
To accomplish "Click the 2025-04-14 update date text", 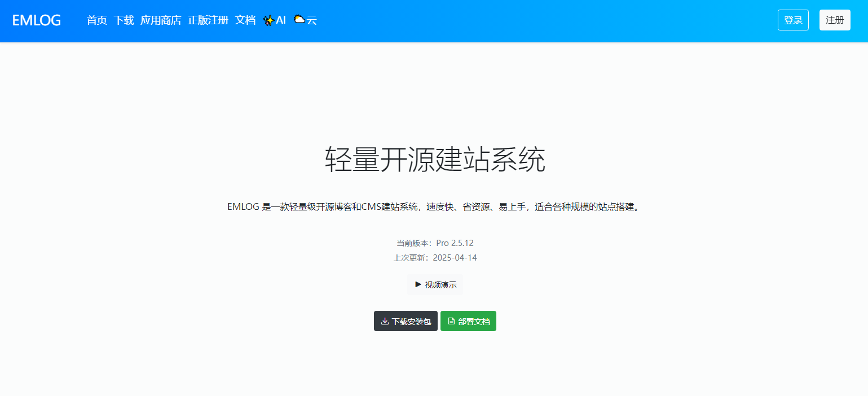I will click(x=455, y=257).
